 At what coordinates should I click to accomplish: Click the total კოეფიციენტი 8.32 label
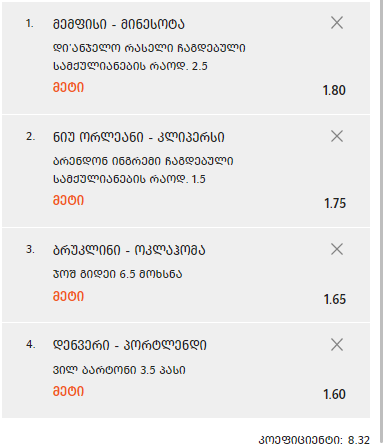314,440
